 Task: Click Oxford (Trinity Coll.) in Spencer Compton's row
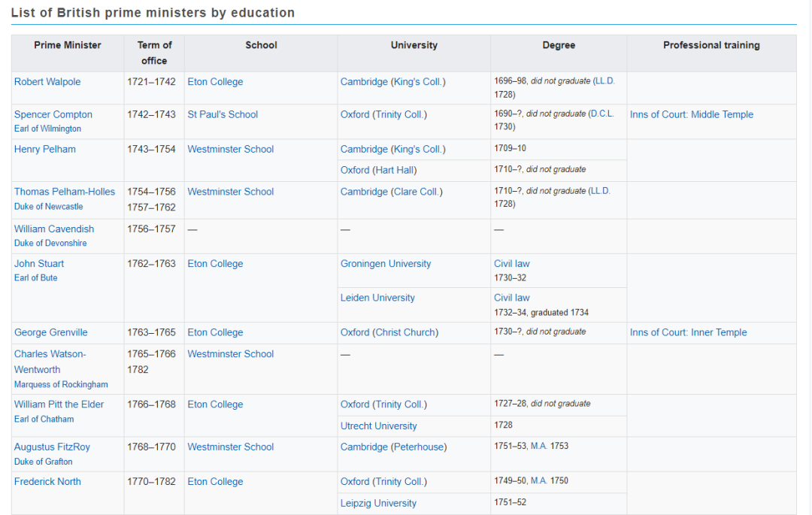tap(383, 114)
